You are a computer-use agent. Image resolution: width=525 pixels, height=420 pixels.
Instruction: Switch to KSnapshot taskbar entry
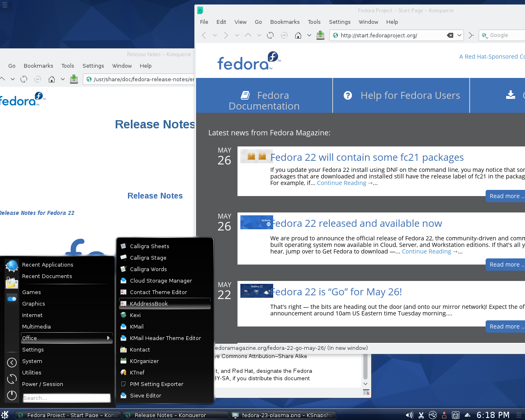point(283,415)
